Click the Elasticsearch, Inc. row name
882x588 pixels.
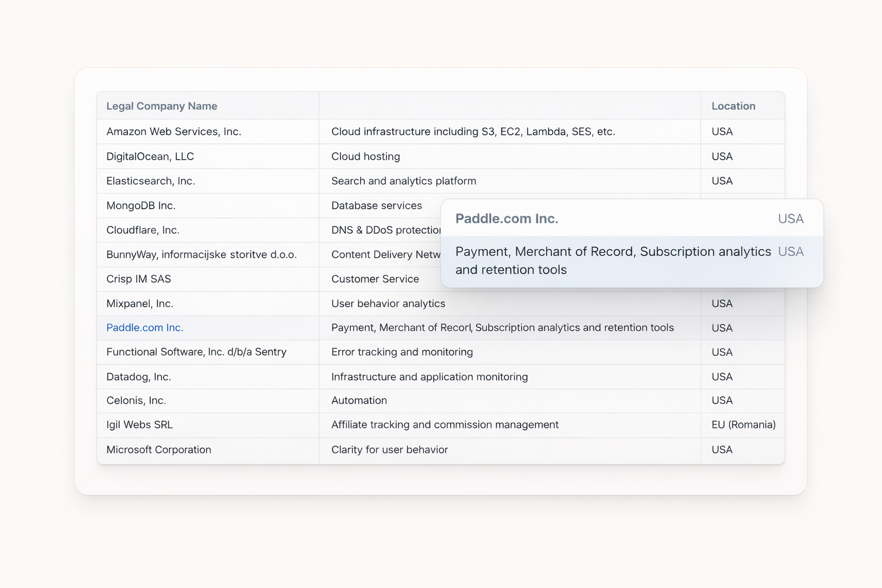pos(150,181)
